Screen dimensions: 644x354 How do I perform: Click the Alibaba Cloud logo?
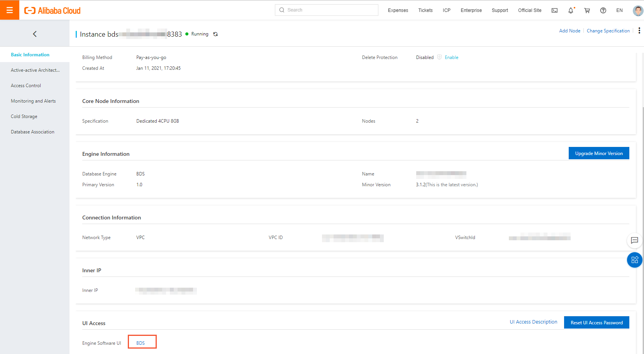pyautogui.click(x=53, y=10)
